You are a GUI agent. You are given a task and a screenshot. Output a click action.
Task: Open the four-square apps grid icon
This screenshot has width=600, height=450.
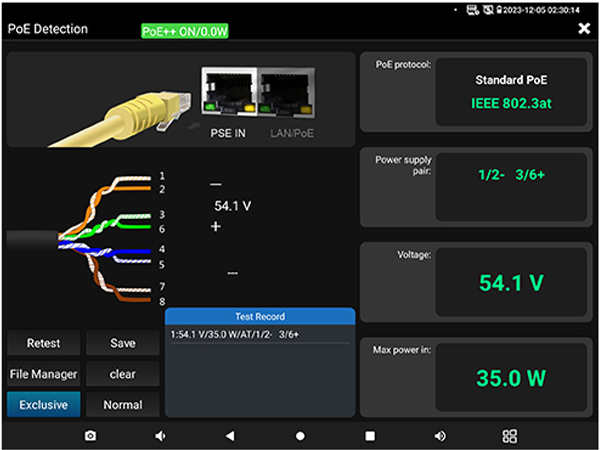tap(510, 435)
